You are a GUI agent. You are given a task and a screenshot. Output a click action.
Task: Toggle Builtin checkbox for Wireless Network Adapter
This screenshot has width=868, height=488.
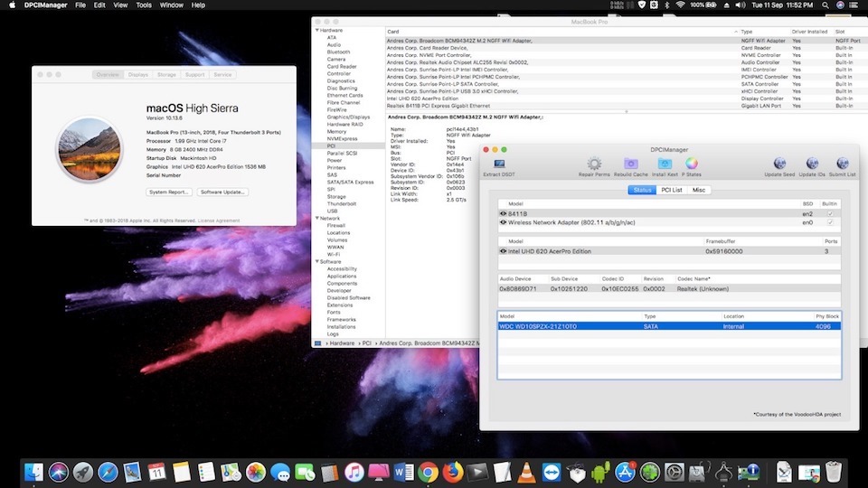point(831,221)
